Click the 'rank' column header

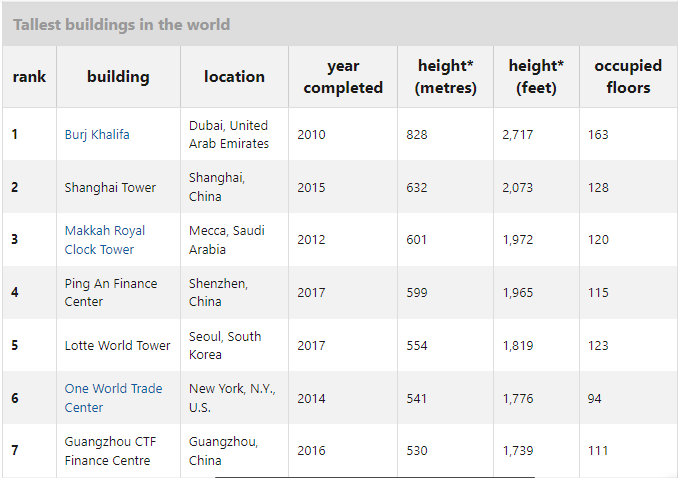click(29, 77)
